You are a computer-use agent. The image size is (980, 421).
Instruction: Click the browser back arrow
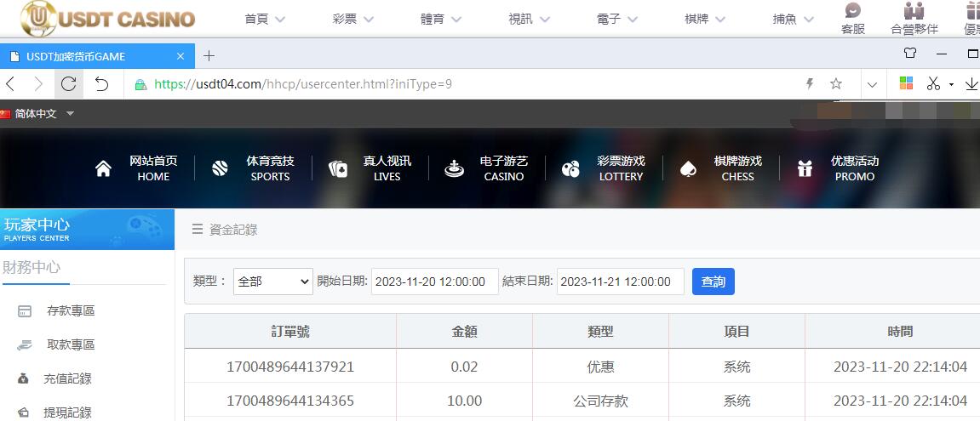coord(10,83)
